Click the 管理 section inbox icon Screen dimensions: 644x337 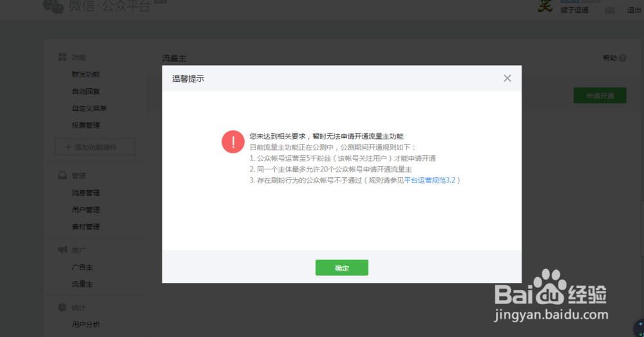(x=62, y=175)
